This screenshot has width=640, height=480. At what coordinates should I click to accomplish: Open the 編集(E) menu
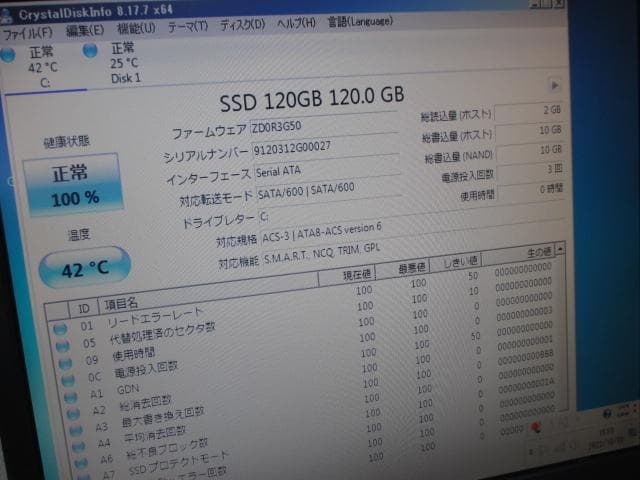[x=85, y=30]
